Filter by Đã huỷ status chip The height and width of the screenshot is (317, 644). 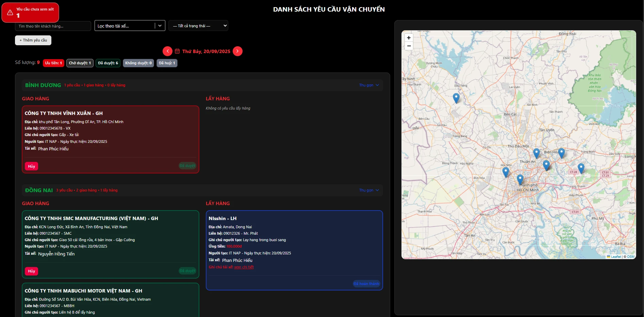coord(167,63)
